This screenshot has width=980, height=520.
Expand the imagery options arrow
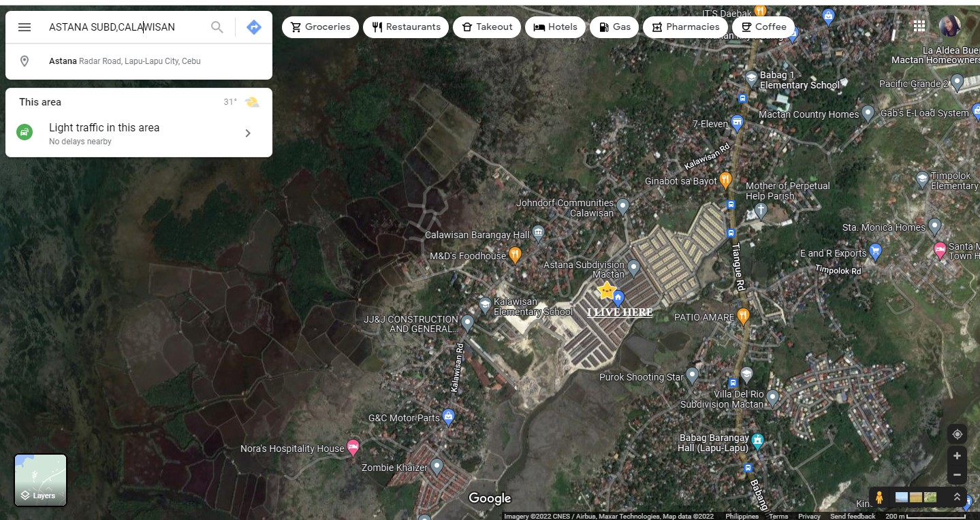tap(957, 498)
